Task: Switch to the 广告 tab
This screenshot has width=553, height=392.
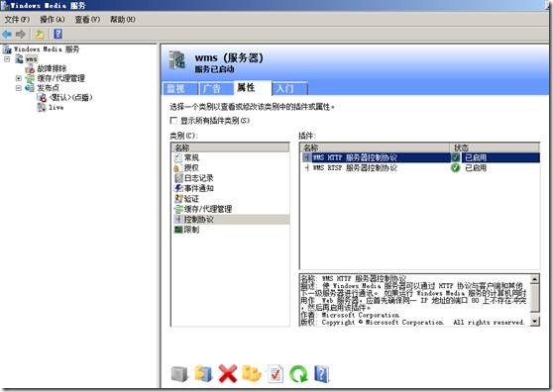Action: [x=215, y=88]
